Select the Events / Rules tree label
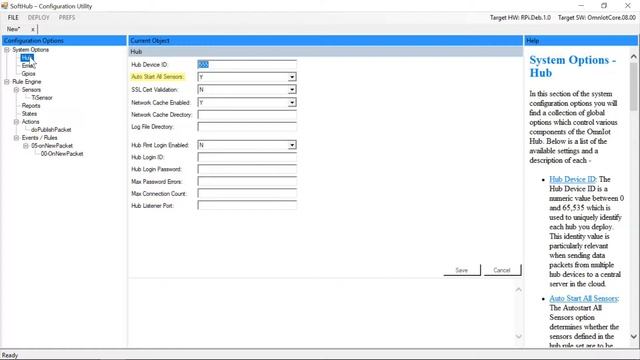640x360 pixels. (x=39, y=138)
